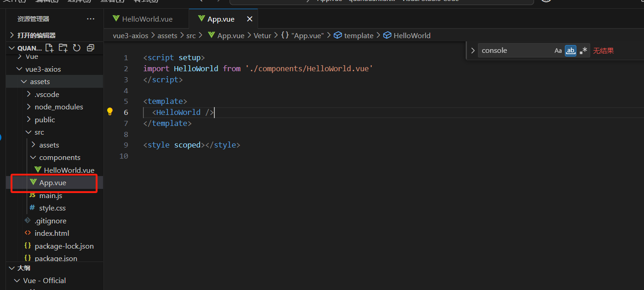Collapse all folders in explorer

tap(91, 48)
